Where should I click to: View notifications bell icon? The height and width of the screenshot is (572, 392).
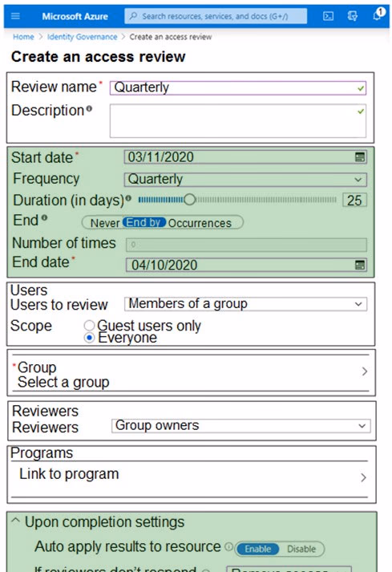click(x=378, y=14)
